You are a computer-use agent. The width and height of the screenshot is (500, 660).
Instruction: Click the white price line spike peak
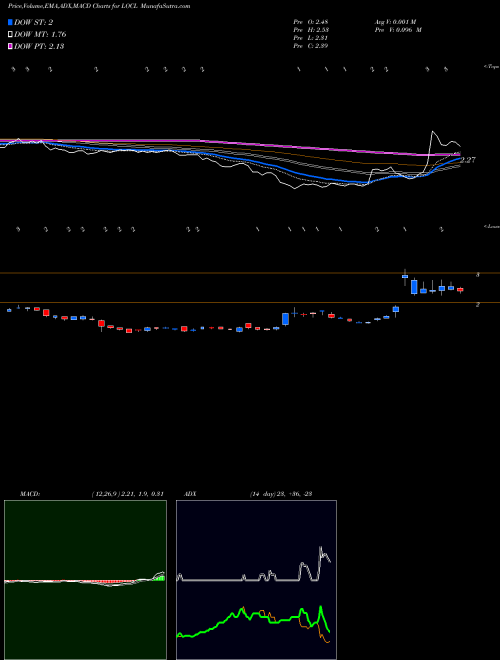433,132
